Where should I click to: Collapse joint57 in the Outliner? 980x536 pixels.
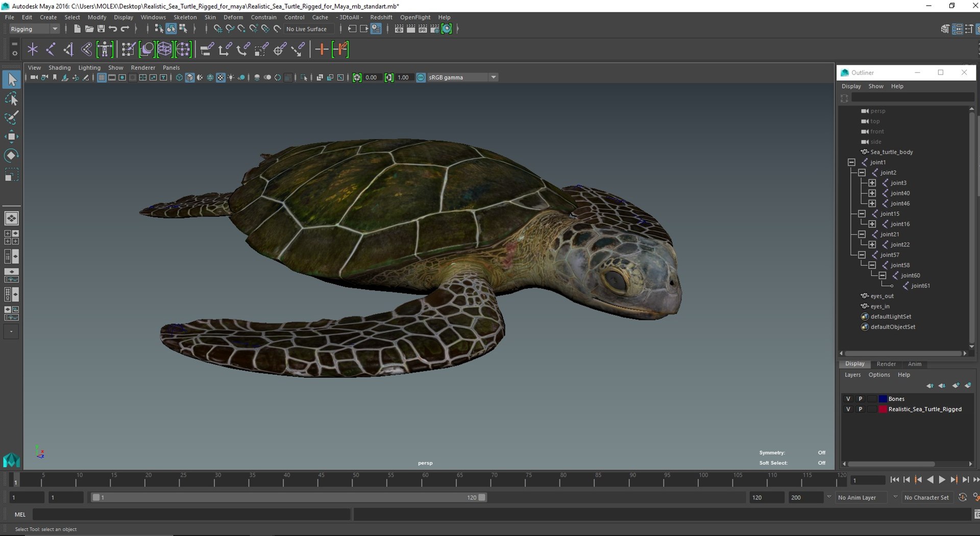pos(862,254)
